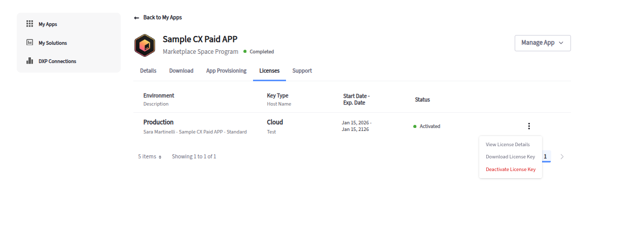Select the App Provisioning tab

(226, 71)
